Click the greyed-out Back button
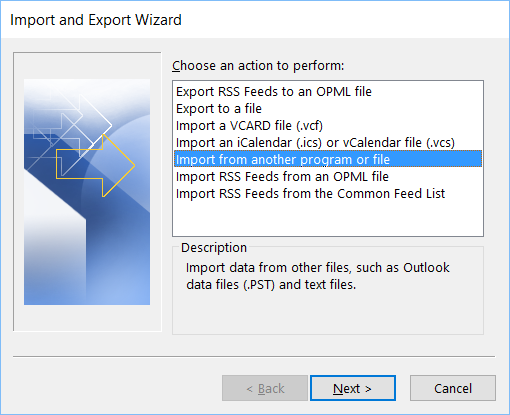 (x=265, y=388)
